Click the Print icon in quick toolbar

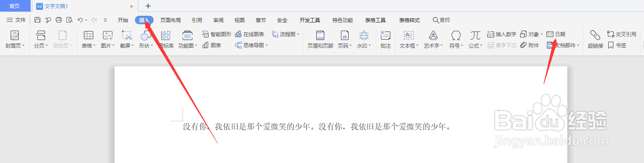(59, 20)
